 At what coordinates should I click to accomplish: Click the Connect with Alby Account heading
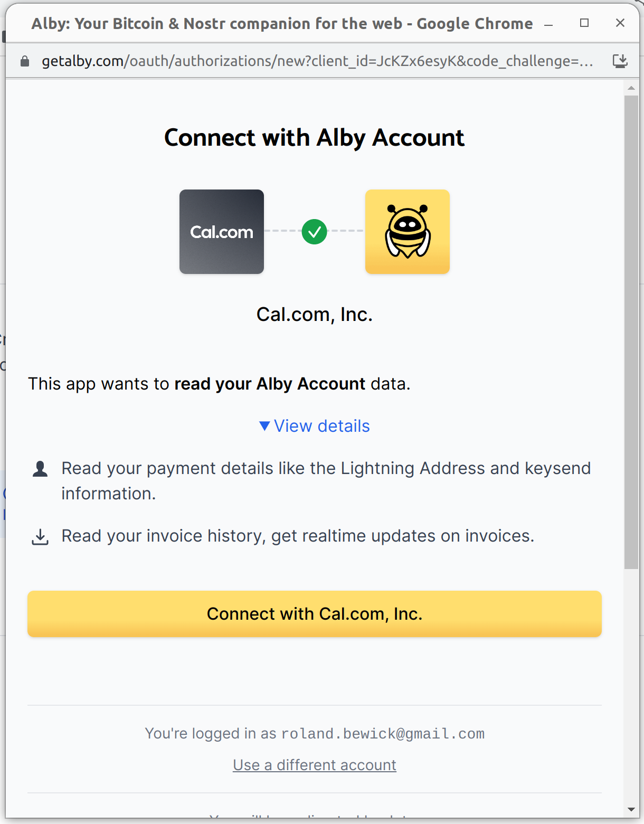point(315,138)
